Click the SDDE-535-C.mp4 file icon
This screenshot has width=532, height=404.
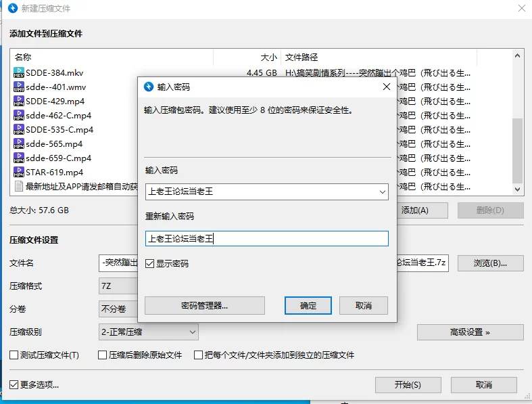[x=19, y=130]
